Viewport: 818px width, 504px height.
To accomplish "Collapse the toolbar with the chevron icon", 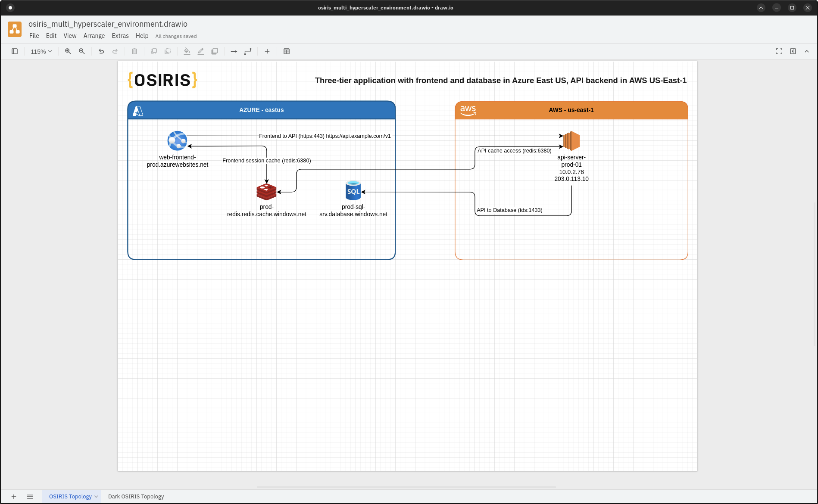I will tap(807, 51).
